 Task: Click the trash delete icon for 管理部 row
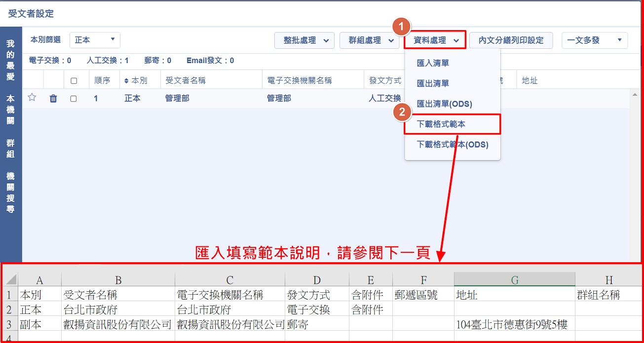pos(53,99)
